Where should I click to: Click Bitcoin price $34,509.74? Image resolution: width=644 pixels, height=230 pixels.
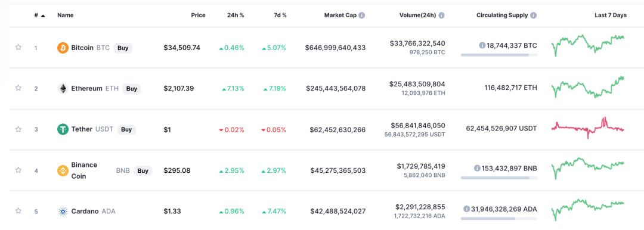(182, 48)
